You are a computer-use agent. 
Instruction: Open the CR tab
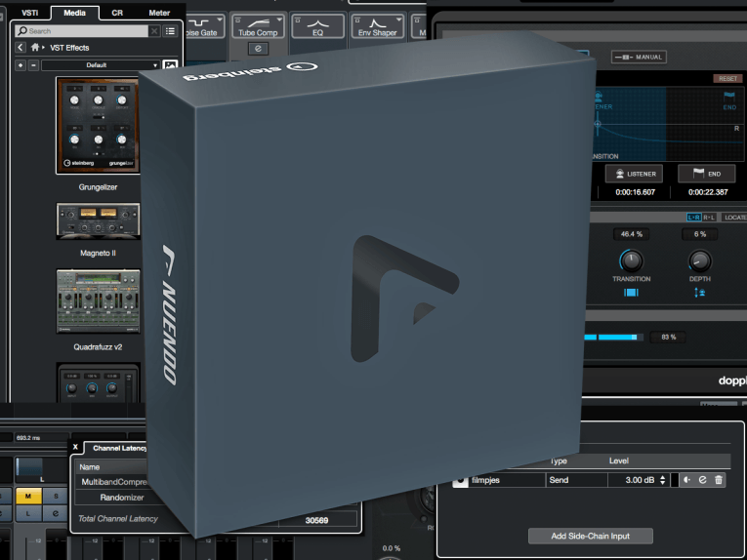coord(117,13)
